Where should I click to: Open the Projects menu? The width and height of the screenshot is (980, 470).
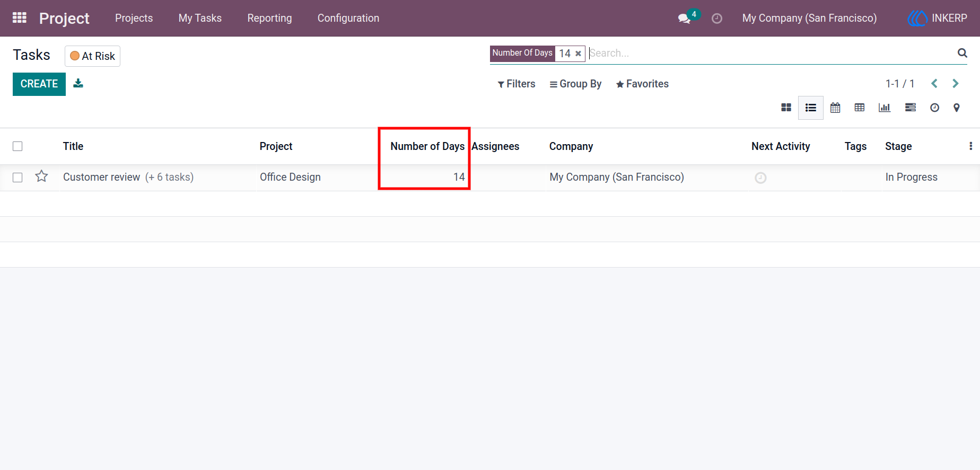(134, 18)
